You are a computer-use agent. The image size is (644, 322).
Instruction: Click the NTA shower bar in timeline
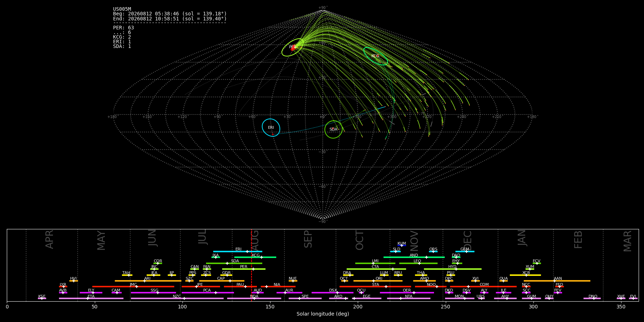tap(409, 298)
